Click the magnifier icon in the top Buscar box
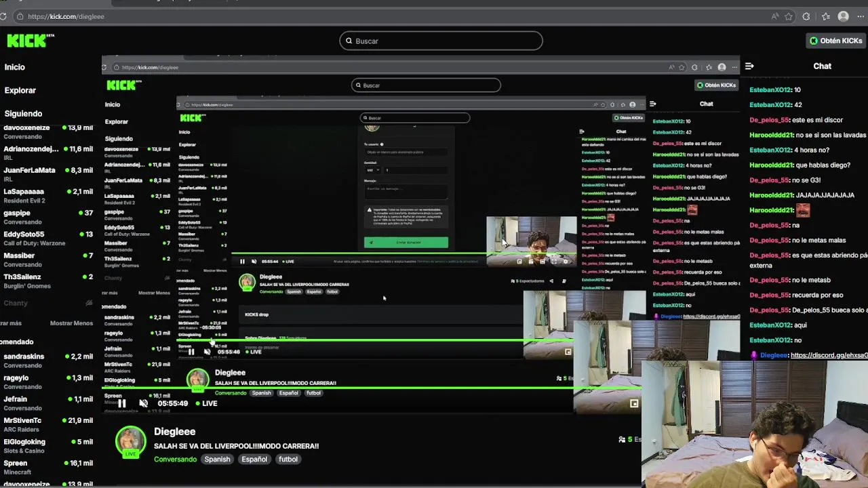The height and width of the screenshot is (488, 868). 349,41
